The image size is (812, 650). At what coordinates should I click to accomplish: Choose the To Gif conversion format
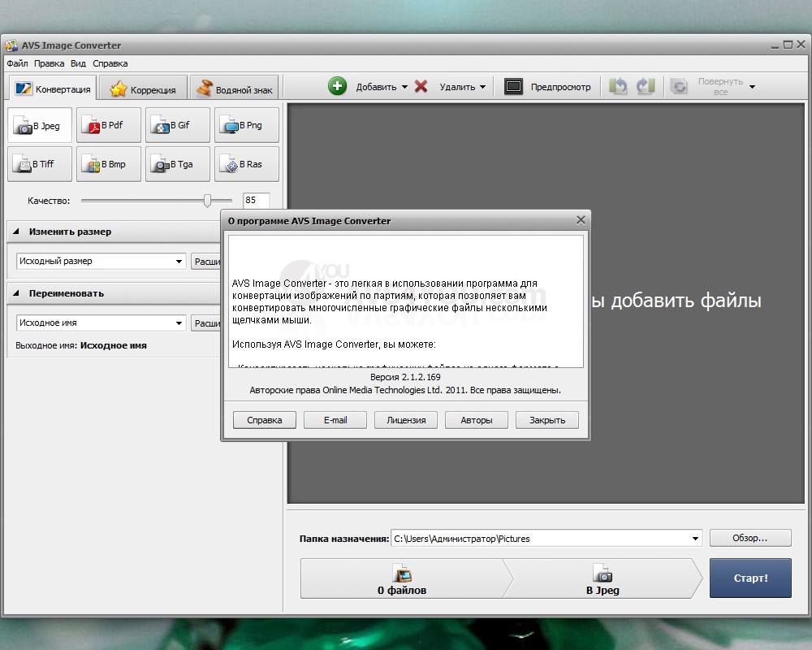tap(178, 125)
